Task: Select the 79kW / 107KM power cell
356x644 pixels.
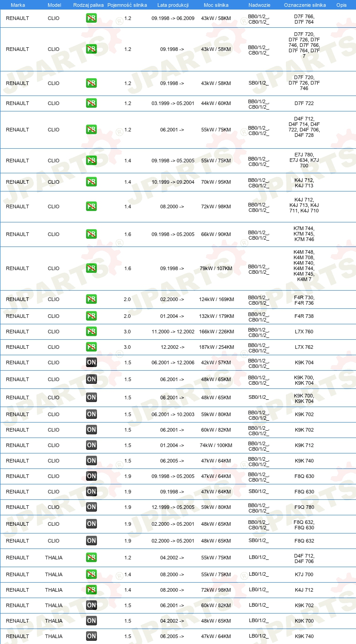Action: 216,268
